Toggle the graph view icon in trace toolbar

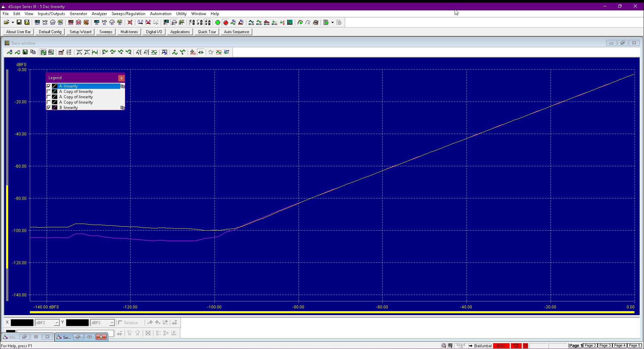43,52
